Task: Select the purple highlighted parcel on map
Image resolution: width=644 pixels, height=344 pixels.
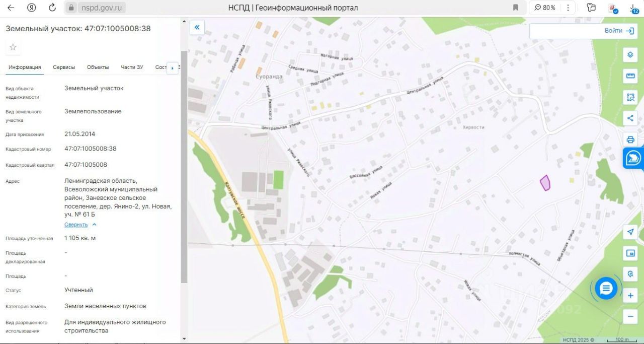Action: pyautogui.click(x=545, y=183)
